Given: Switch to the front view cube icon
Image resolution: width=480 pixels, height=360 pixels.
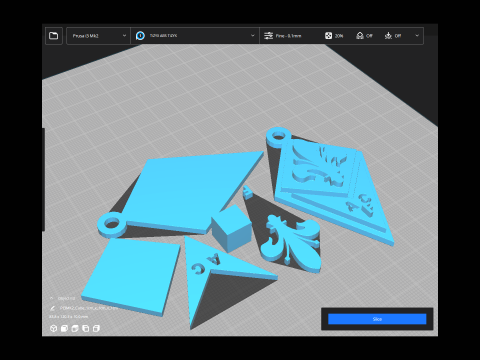Looking at the screenshot, I should 64,328.
